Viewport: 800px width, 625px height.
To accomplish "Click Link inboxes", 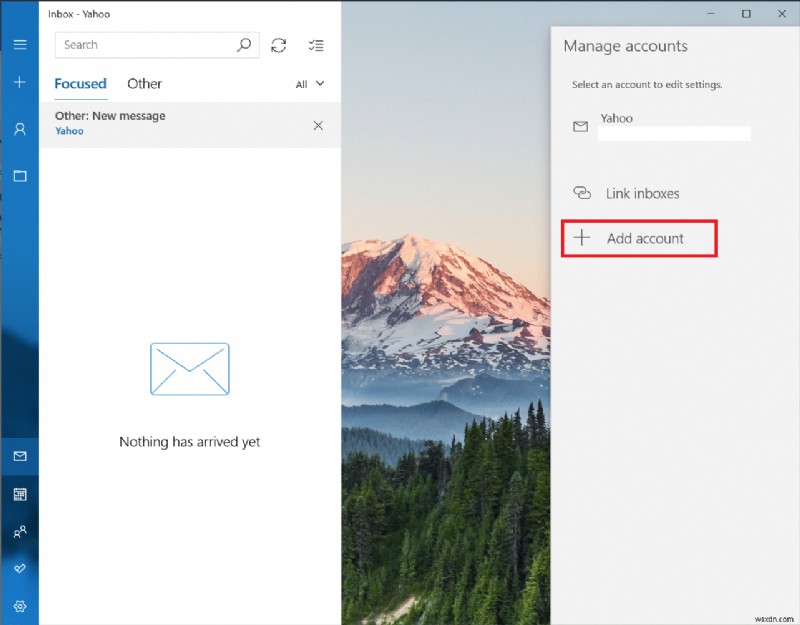I will 642,193.
